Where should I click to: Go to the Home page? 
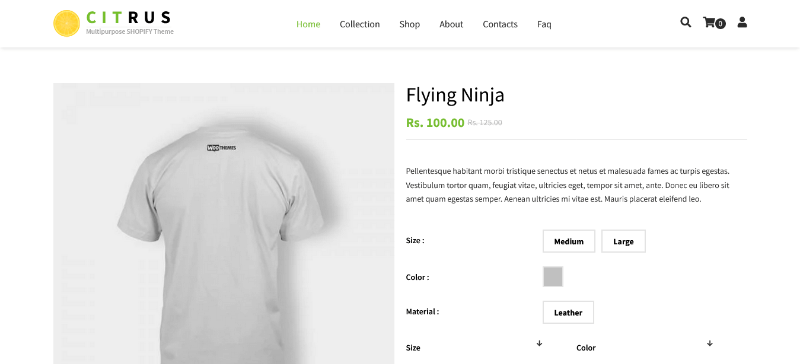coord(308,24)
